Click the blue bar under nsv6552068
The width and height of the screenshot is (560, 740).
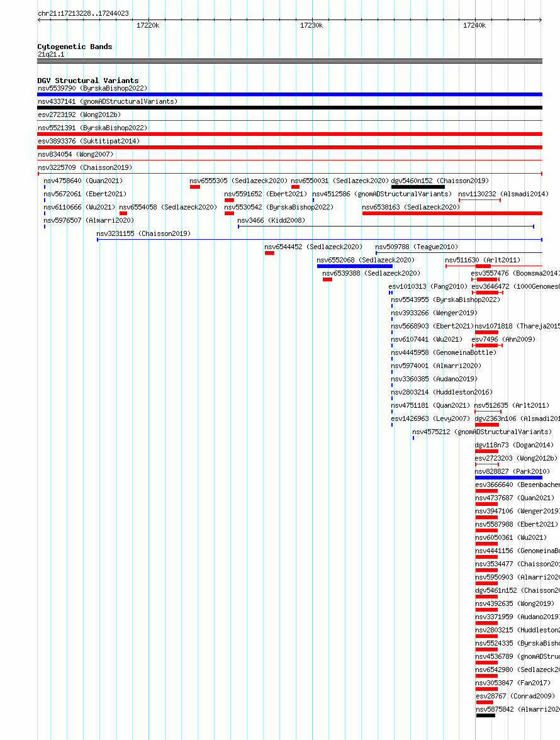pos(355,266)
